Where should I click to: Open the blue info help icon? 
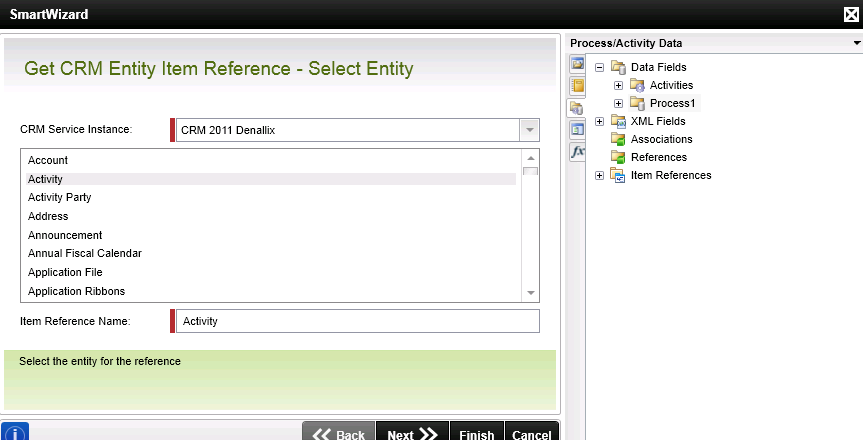pos(15,433)
